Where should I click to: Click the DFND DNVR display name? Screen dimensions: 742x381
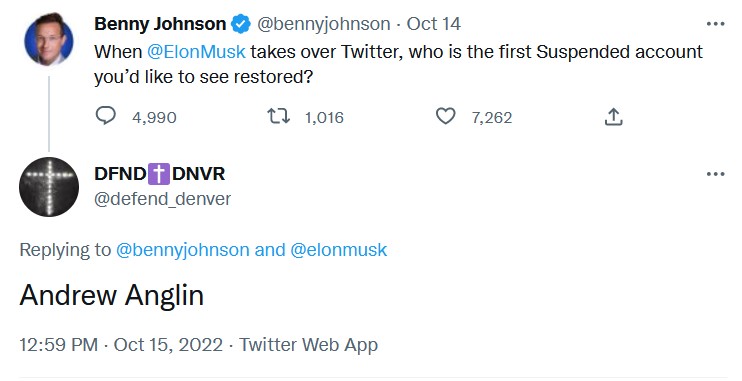(159, 174)
